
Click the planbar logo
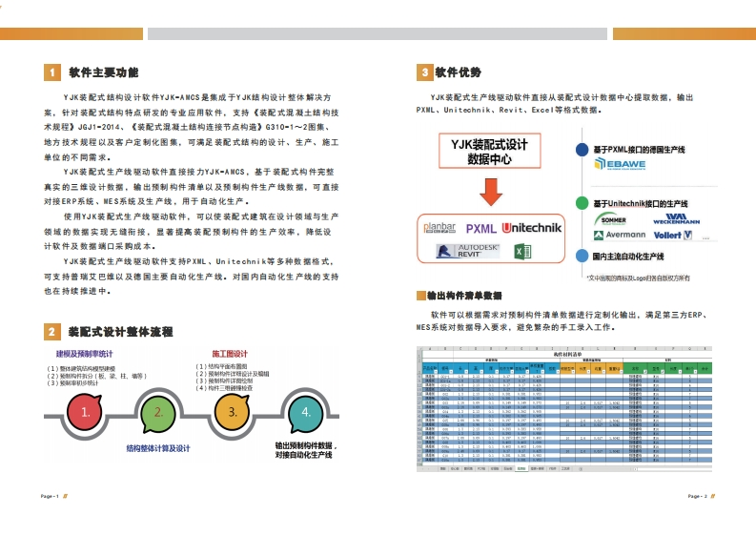coord(441,228)
